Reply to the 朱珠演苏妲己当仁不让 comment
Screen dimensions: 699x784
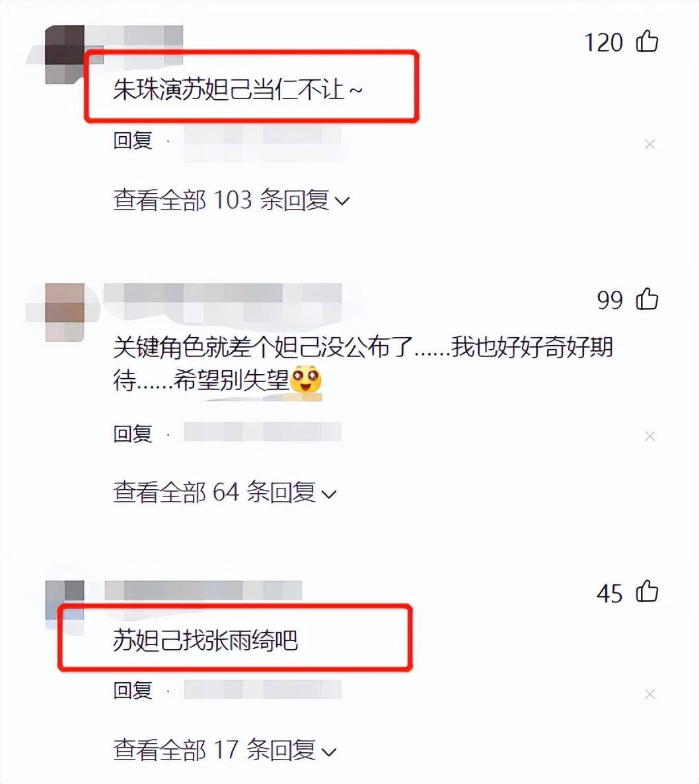click(x=132, y=140)
